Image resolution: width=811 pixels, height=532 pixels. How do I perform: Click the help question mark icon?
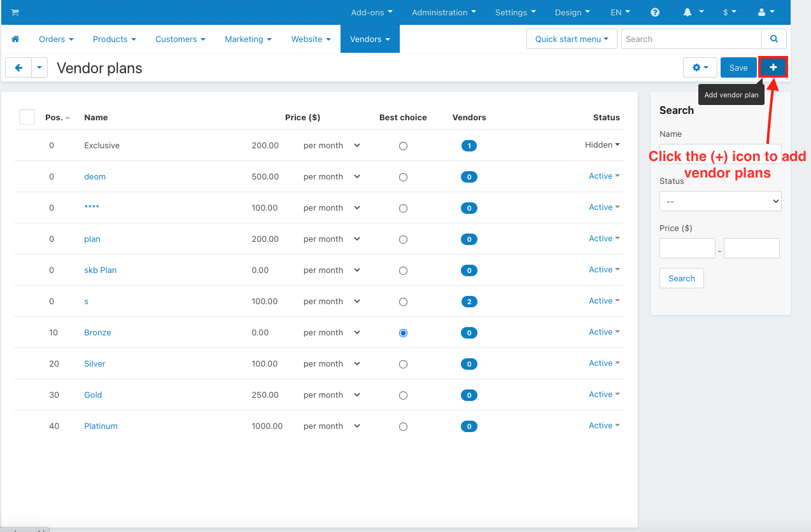pos(655,13)
